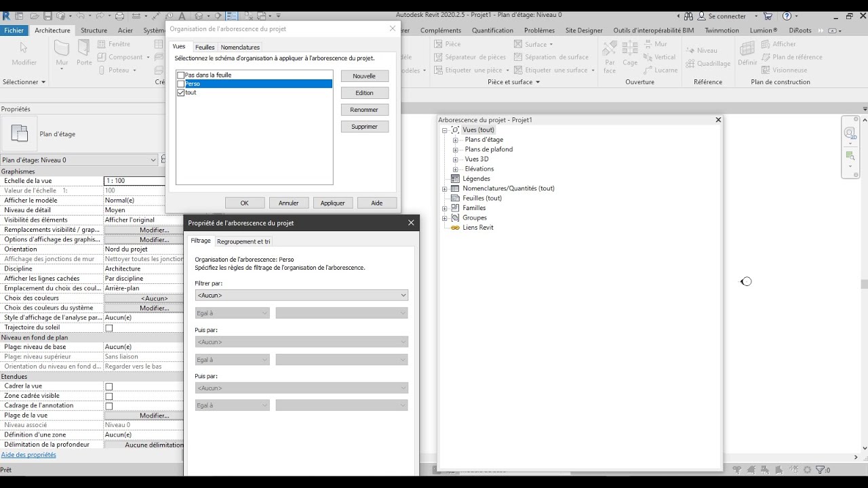The image size is (868, 488).
Task: Click the shopping cart icon in title bar
Action: 768,16
